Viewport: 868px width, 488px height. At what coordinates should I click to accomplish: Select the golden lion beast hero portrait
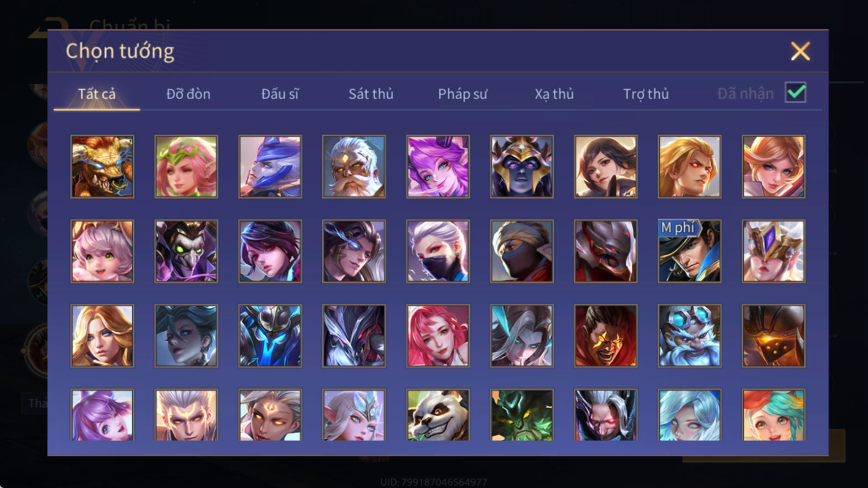point(102,167)
